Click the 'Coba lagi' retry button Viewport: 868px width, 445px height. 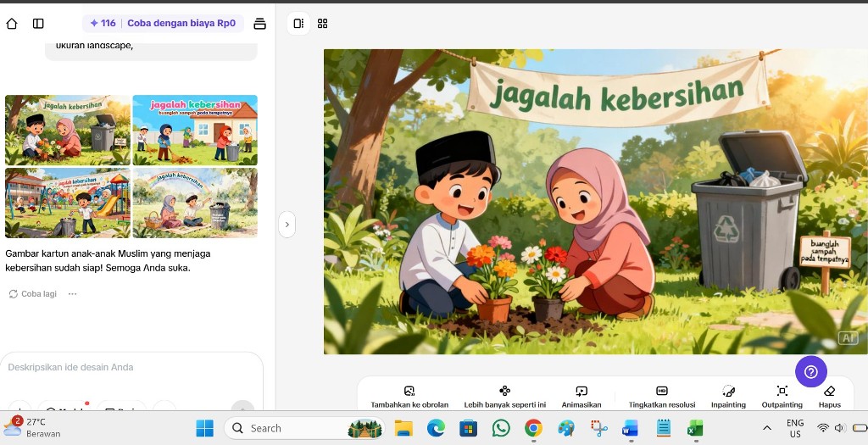33,294
